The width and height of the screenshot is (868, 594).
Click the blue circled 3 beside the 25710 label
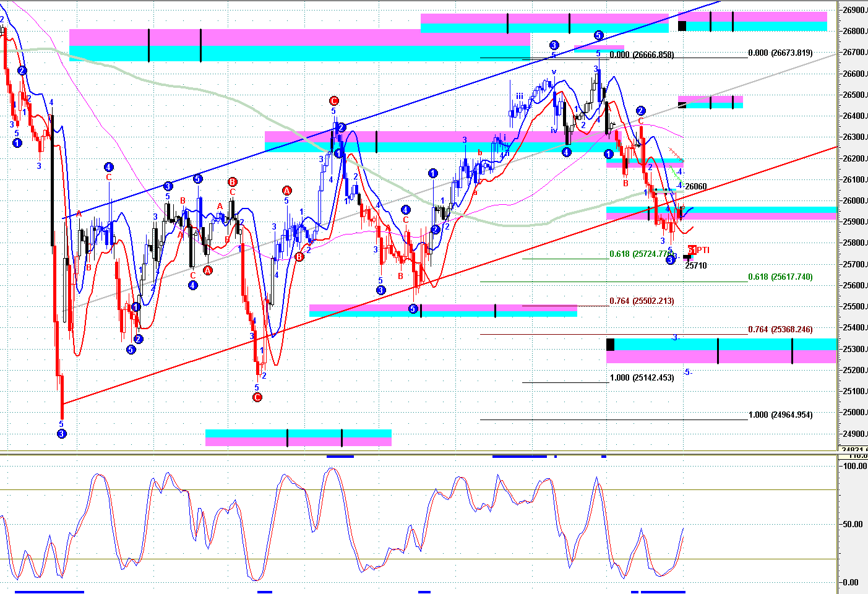(671, 260)
